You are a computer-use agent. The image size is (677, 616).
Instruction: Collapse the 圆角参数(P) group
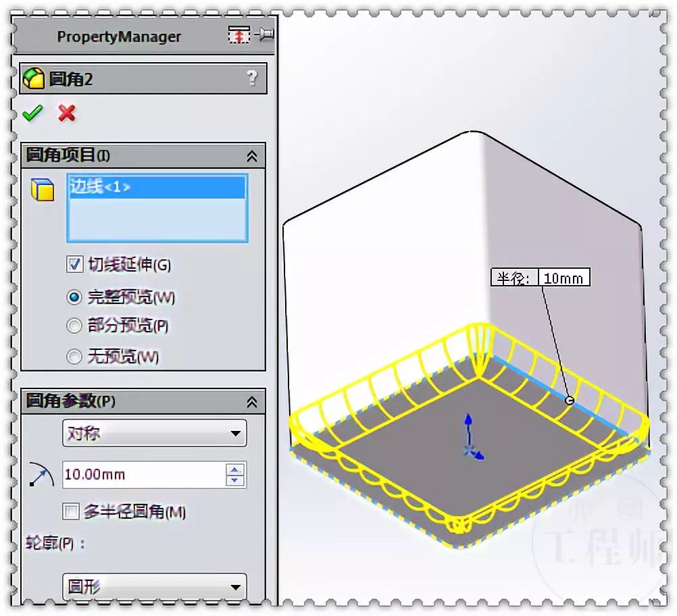[x=253, y=402]
